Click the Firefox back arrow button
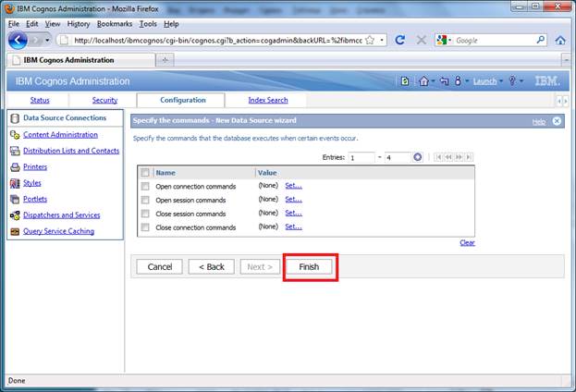576x392 pixels. point(18,40)
